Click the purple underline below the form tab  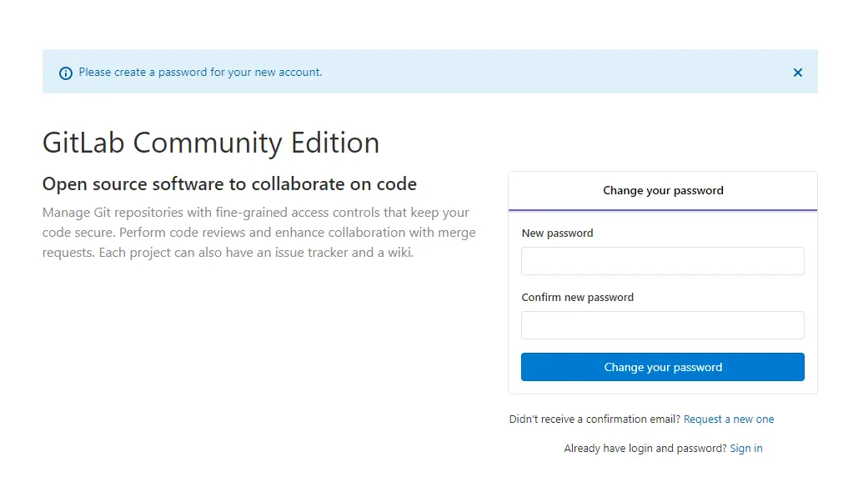pos(663,210)
